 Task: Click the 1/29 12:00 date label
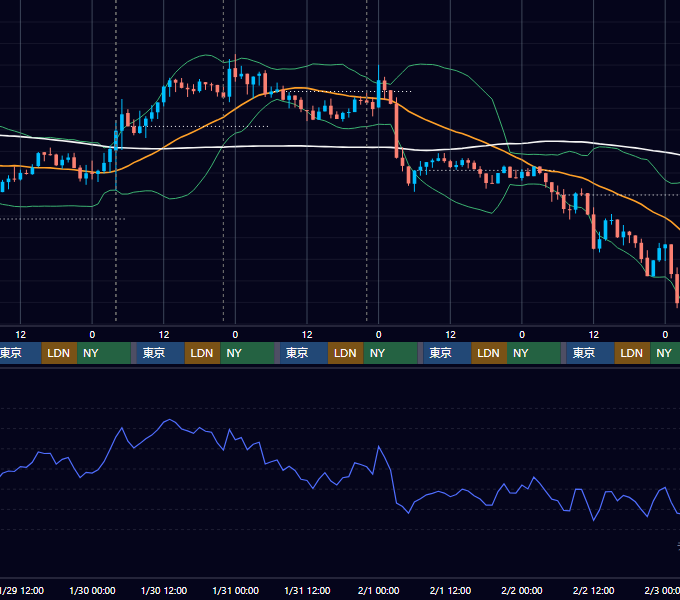coord(22,590)
